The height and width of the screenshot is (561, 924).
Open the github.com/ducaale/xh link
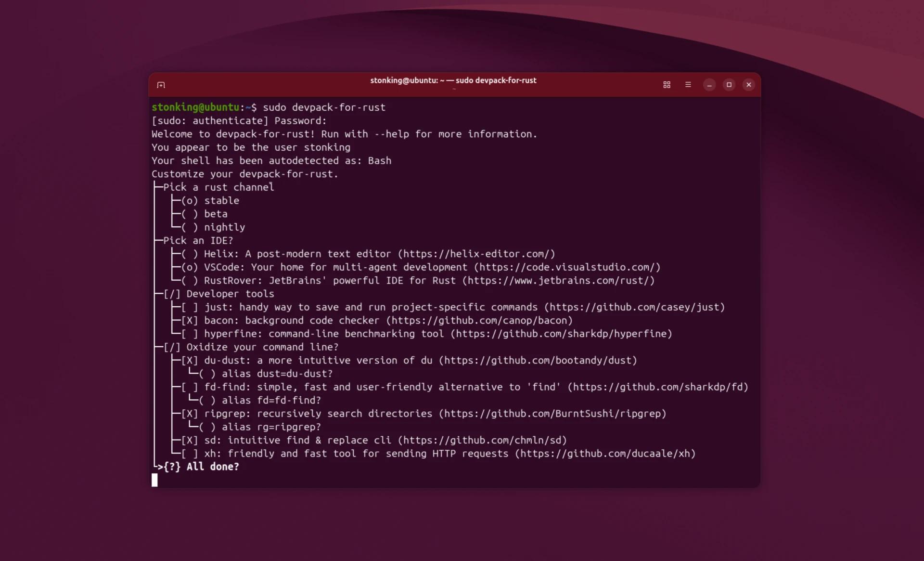click(605, 454)
